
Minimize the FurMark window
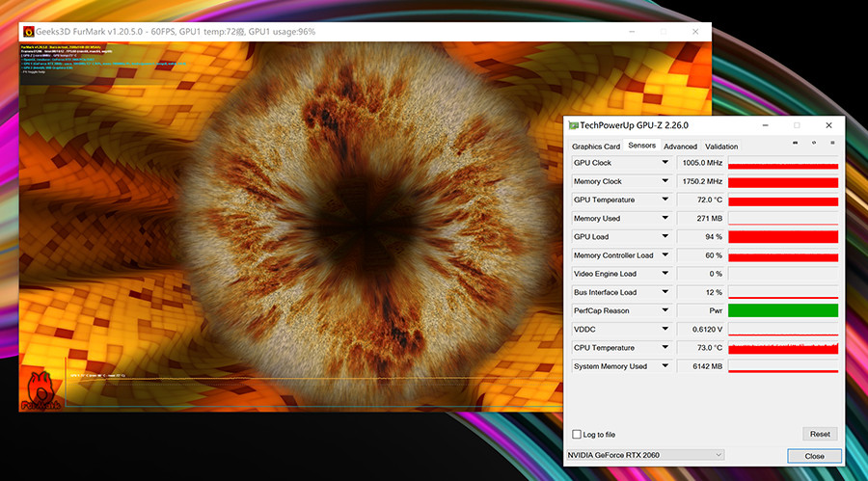[632, 32]
